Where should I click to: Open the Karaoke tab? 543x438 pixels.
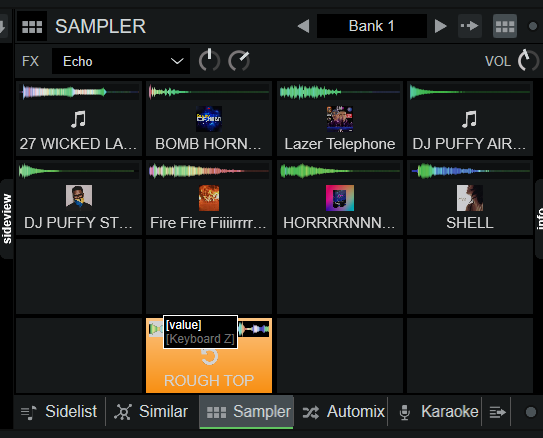(x=438, y=412)
